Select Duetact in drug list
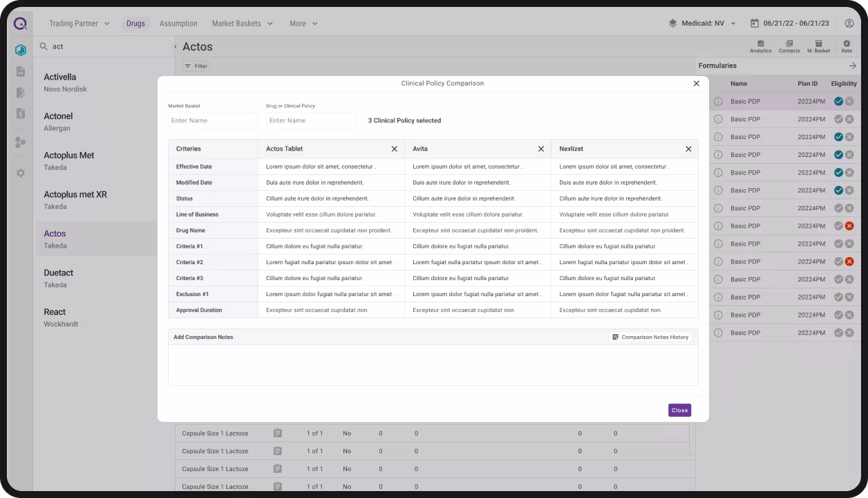868x498 pixels. tap(97, 278)
